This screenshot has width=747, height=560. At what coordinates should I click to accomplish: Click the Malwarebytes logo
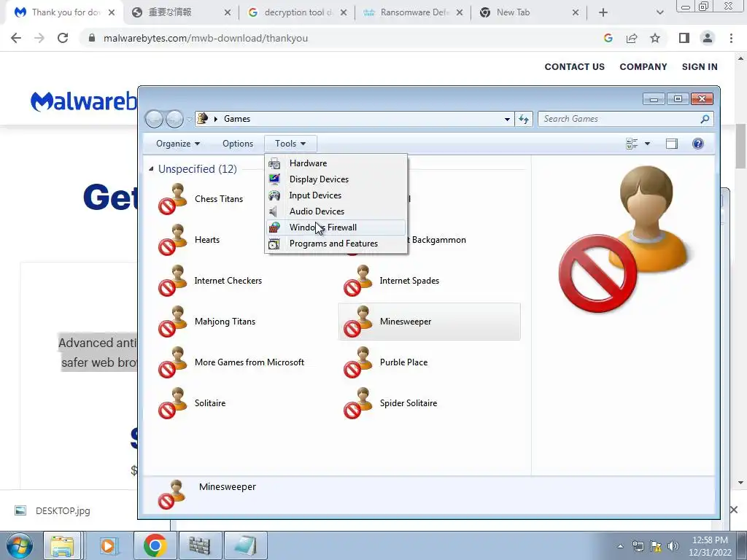pyautogui.click(x=84, y=101)
